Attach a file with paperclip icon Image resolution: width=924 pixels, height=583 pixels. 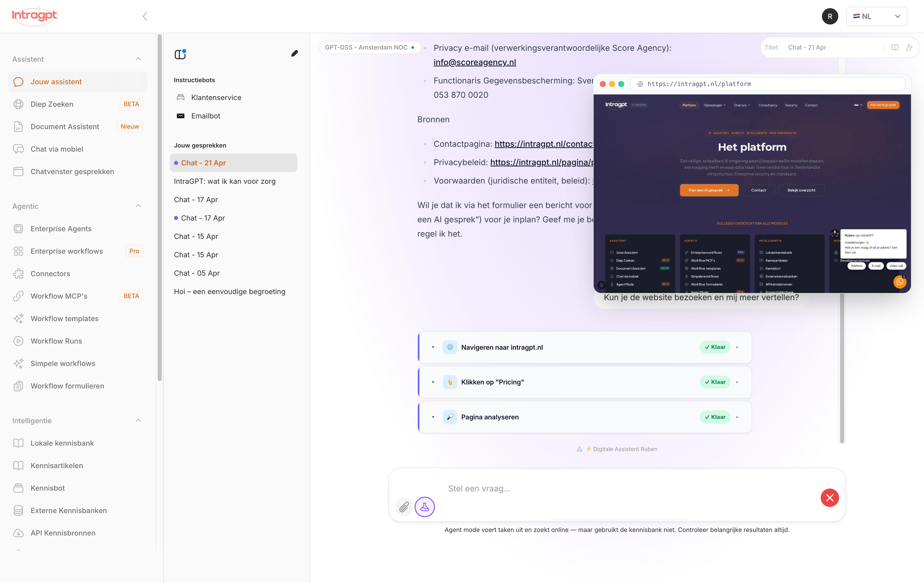[x=404, y=507]
